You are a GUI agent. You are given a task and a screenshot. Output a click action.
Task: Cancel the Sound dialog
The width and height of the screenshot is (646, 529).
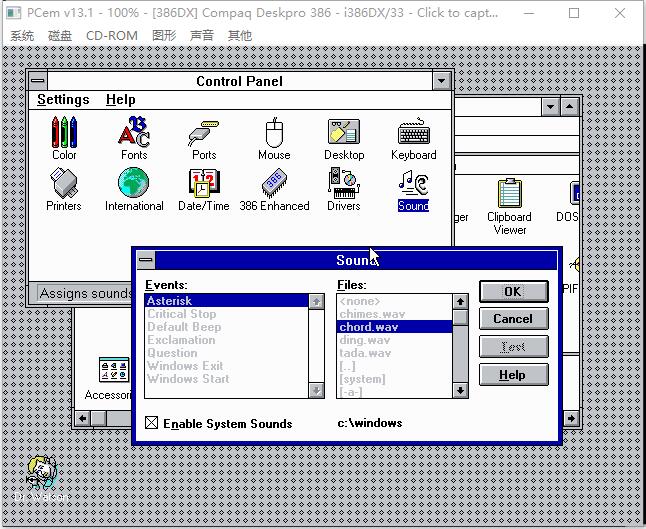513,318
